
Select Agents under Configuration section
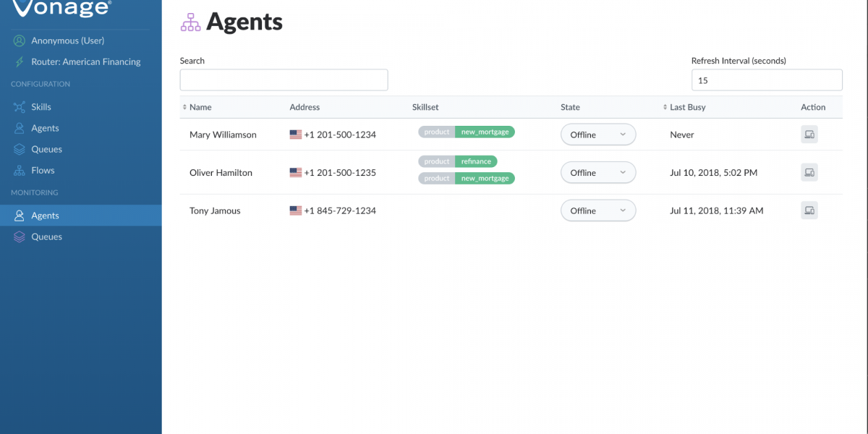(45, 128)
